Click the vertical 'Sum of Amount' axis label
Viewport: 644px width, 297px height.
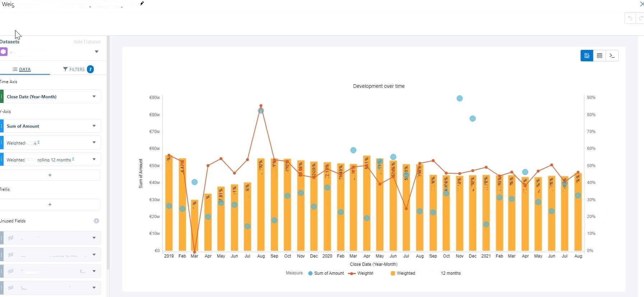click(x=141, y=174)
